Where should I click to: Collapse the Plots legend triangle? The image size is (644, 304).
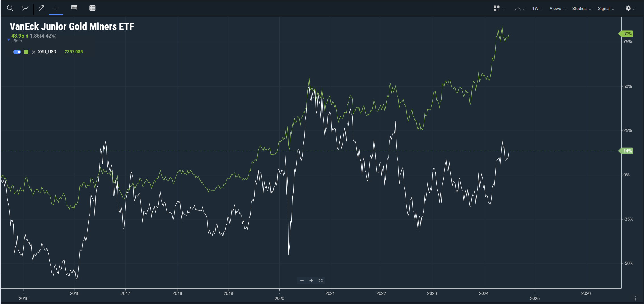[9, 40]
